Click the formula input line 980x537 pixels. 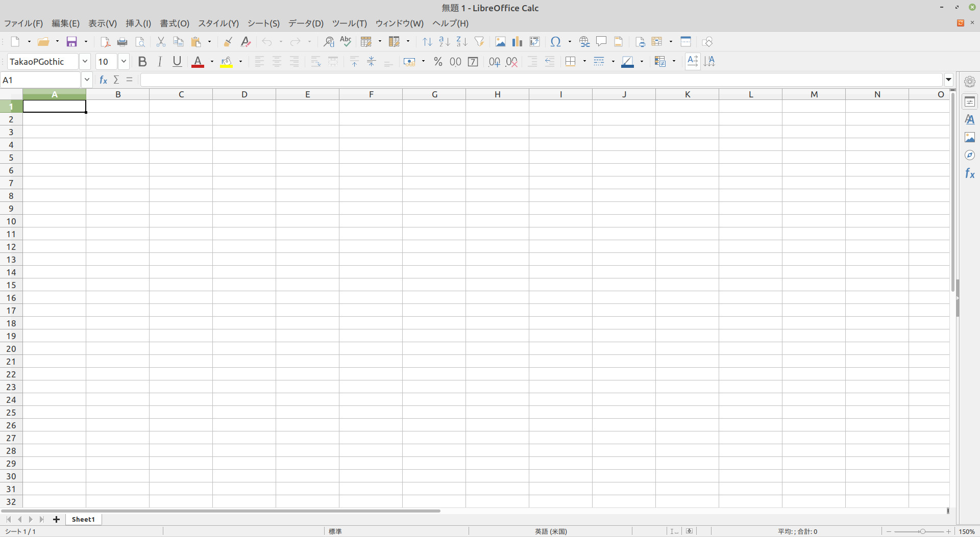541,80
